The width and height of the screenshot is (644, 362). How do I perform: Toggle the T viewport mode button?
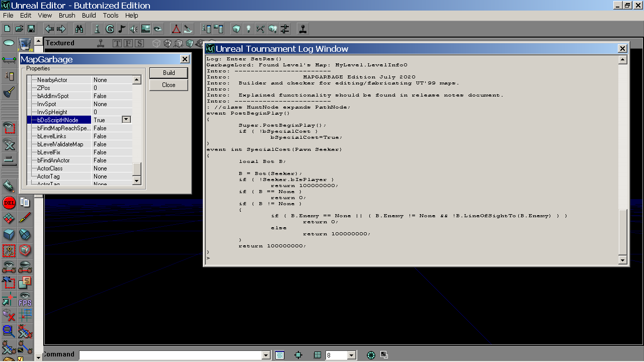[x=117, y=43]
